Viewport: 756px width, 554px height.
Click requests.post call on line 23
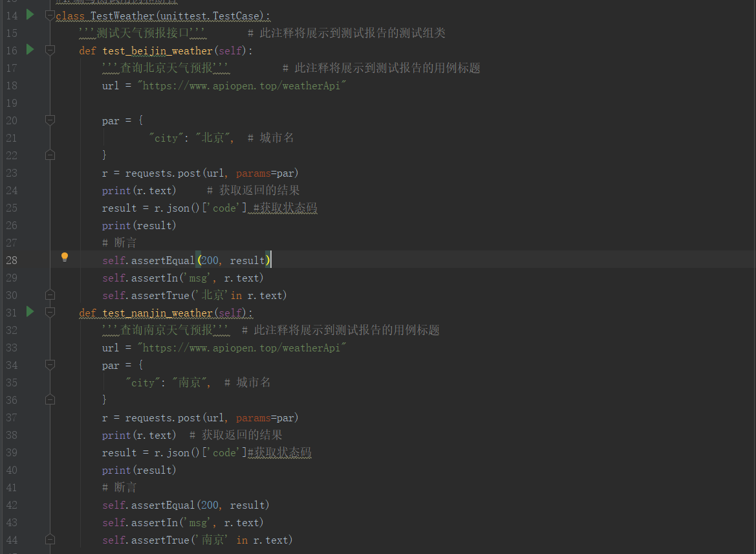click(211, 173)
